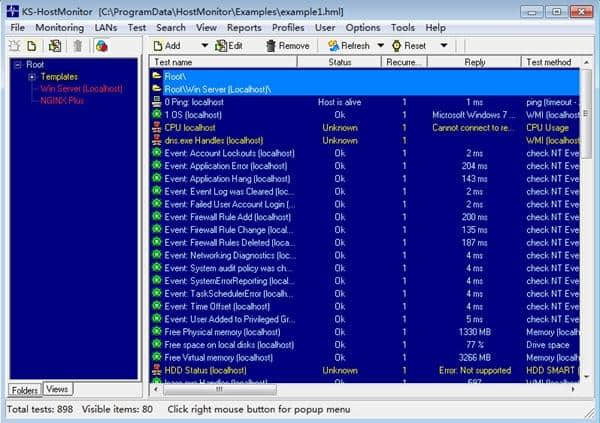This screenshot has width=600, height=423.
Task: Click the new folder icon in left toolbar
Action: click(14, 46)
